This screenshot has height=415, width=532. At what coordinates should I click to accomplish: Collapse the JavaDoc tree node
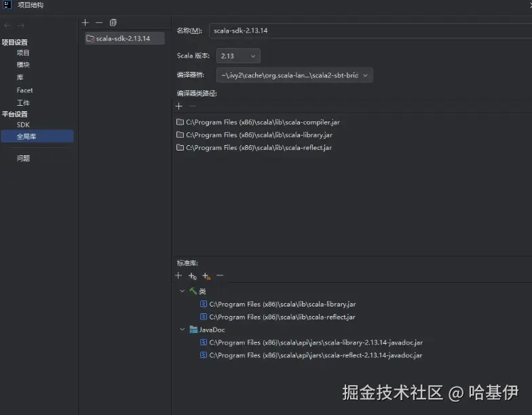182,330
